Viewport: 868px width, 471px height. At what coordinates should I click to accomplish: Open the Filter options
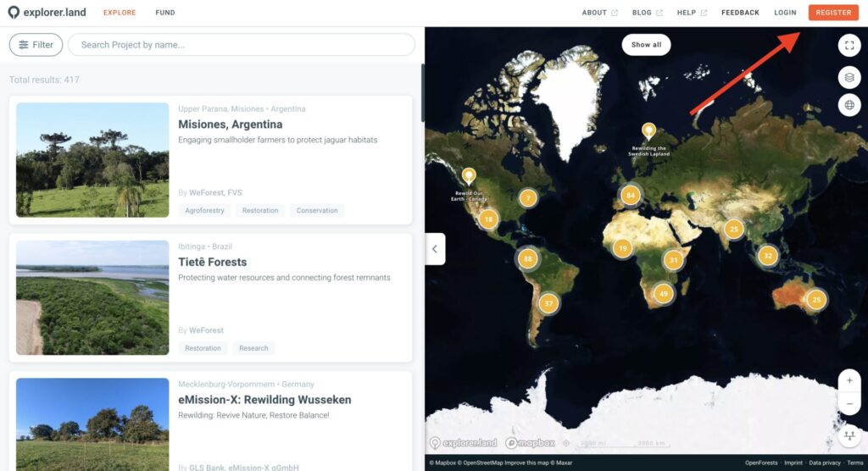pyautogui.click(x=36, y=45)
